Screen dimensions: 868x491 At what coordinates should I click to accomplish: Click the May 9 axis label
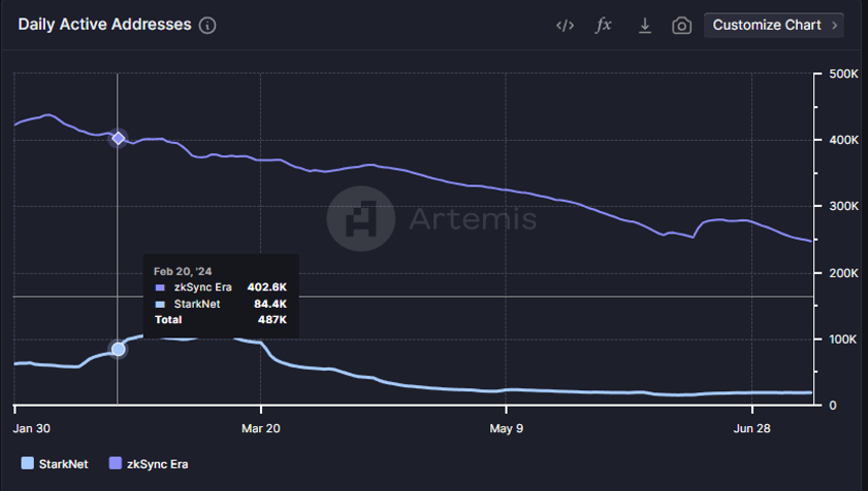point(506,429)
